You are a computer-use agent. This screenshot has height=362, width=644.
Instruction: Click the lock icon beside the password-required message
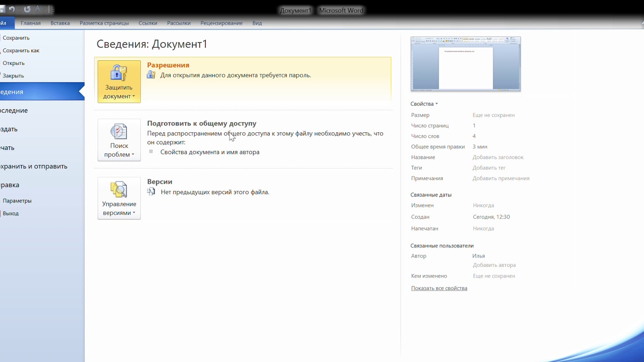(x=151, y=75)
